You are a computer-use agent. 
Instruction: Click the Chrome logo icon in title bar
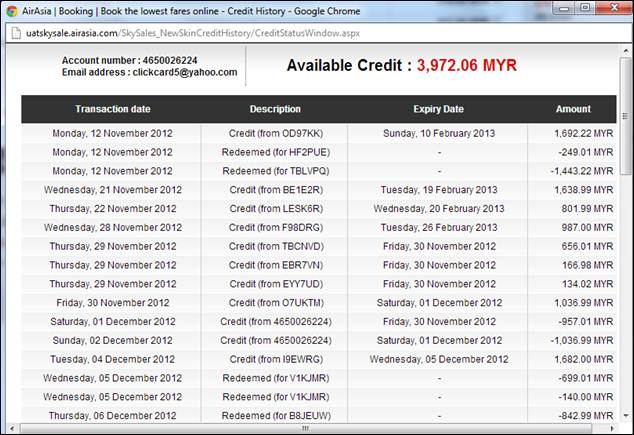point(12,11)
